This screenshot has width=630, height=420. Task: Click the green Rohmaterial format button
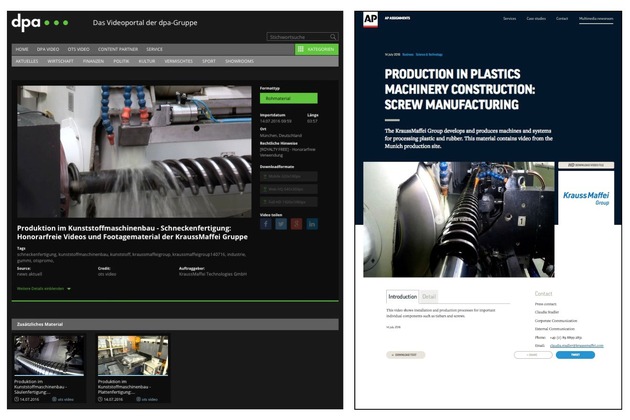click(x=288, y=98)
